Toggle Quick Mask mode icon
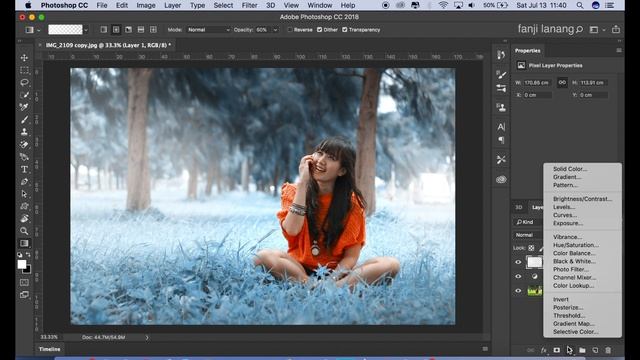Viewport: 640px width, 360px height. tap(24, 282)
